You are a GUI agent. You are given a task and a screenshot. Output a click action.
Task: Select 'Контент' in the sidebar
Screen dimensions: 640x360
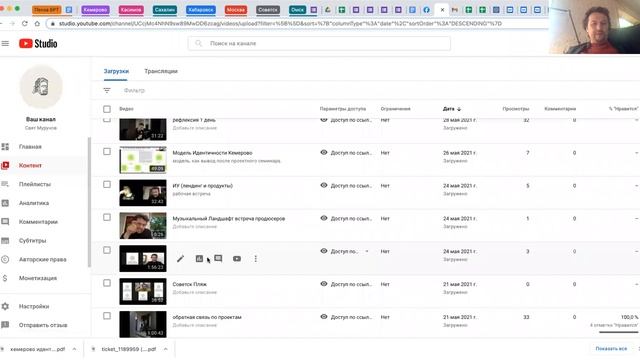[30, 165]
